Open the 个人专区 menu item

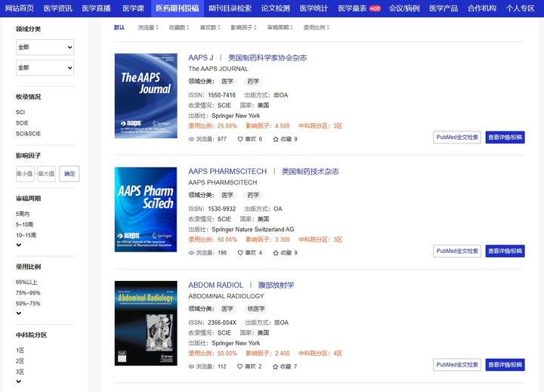(520, 8)
